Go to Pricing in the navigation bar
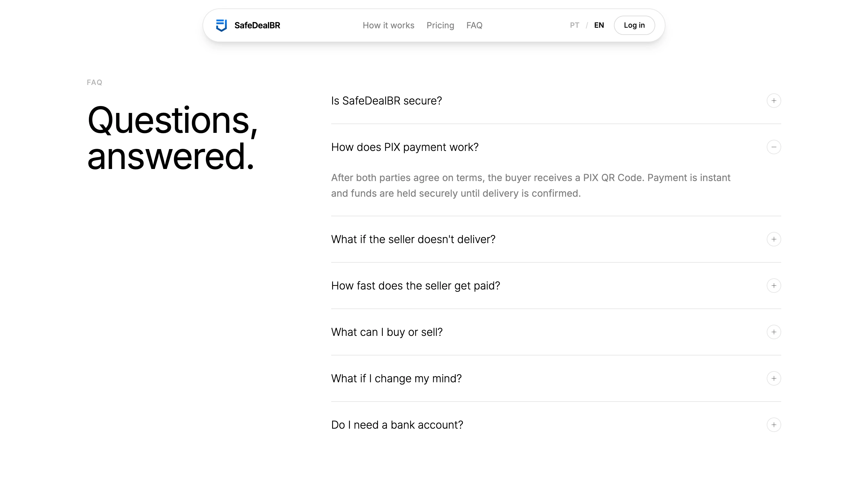The width and height of the screenshot is (868, 488). coord(440,25)
